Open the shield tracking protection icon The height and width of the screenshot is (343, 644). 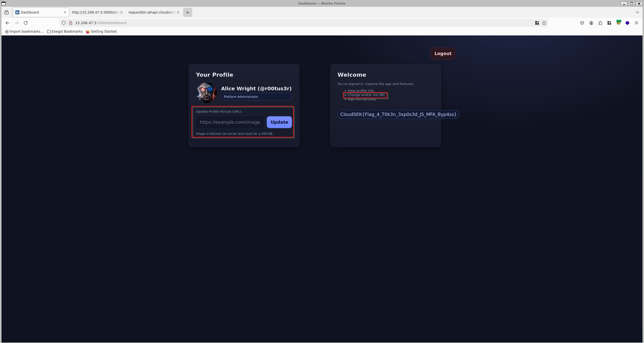point(64,23)
